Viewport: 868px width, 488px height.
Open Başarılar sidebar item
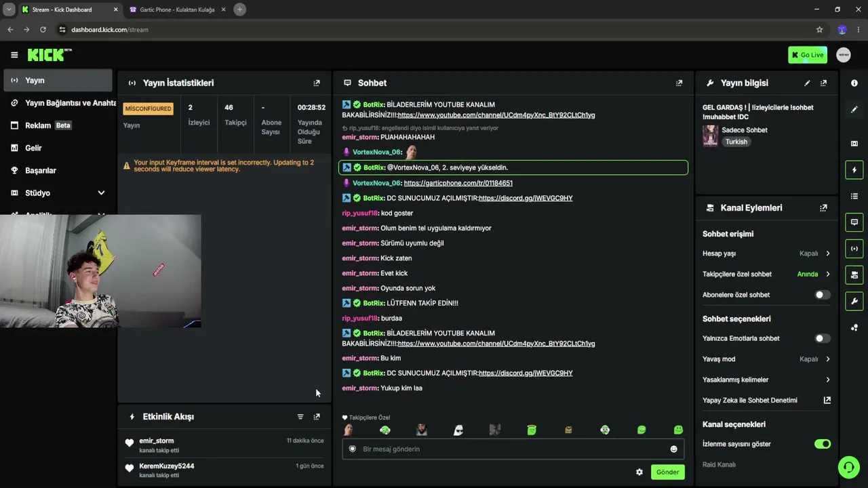click(58, 171)
